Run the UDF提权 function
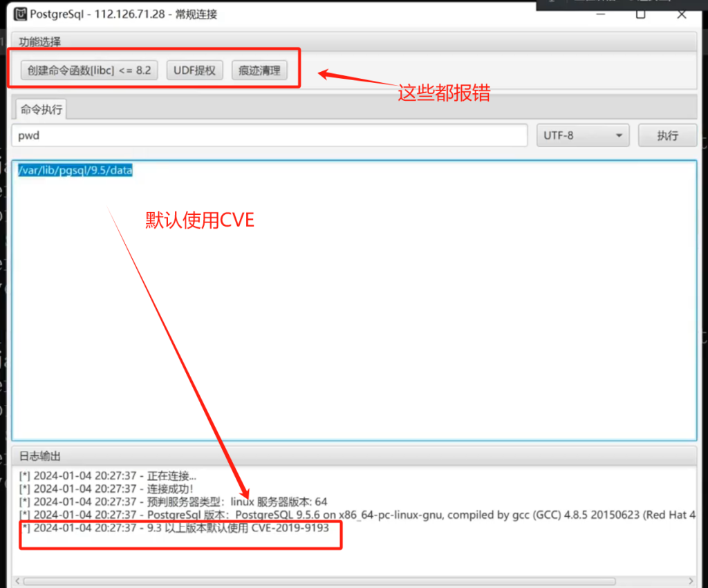Screen dimensions: 708x588 coord(194,70)
